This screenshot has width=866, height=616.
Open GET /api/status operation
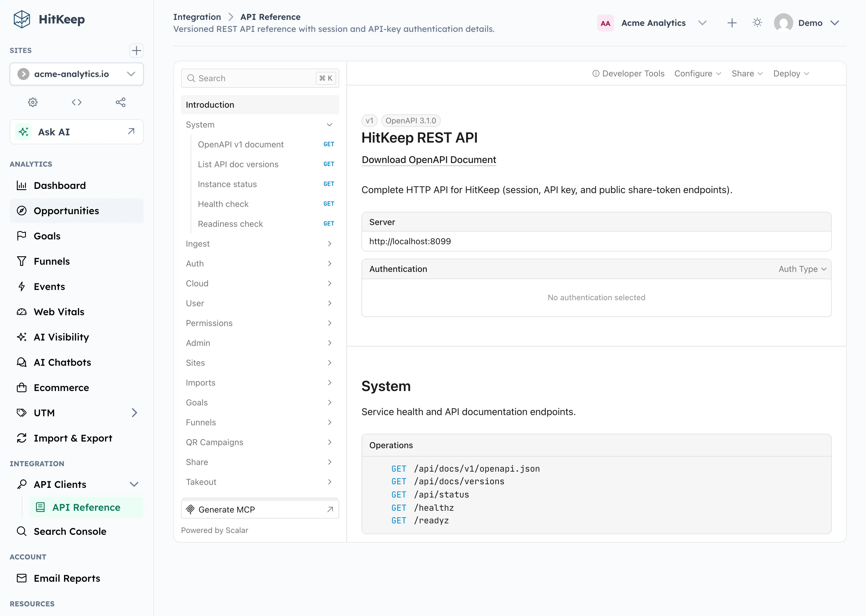[430, 494]
